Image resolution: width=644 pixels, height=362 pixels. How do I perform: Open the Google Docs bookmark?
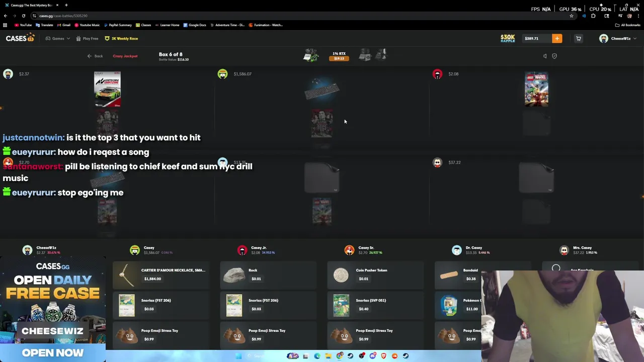pos(195,25)
